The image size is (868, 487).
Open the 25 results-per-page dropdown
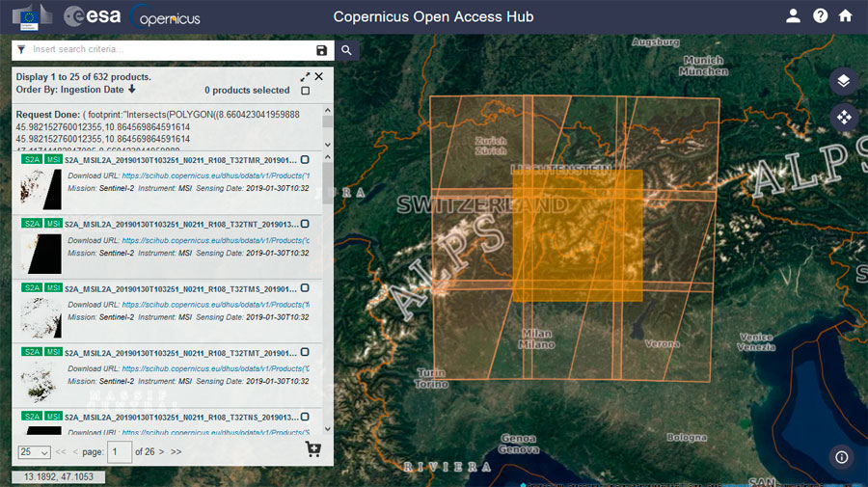(35, 452)
